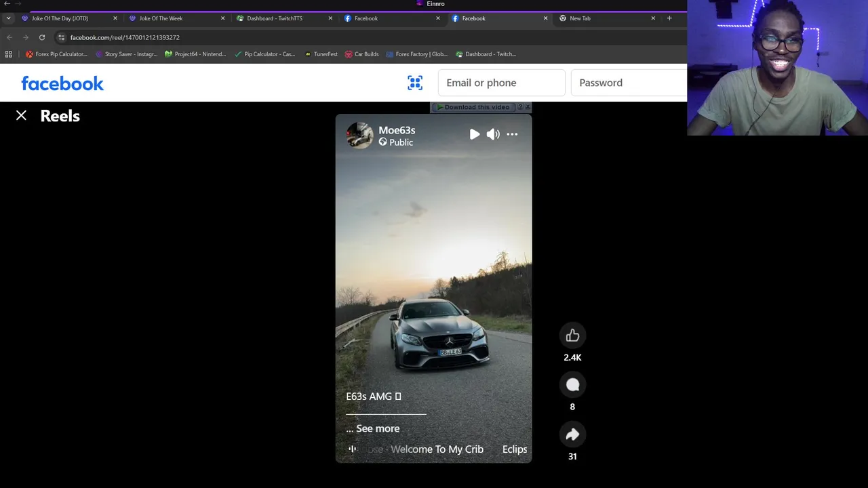Click the Reels heading

tap(60, 116)
